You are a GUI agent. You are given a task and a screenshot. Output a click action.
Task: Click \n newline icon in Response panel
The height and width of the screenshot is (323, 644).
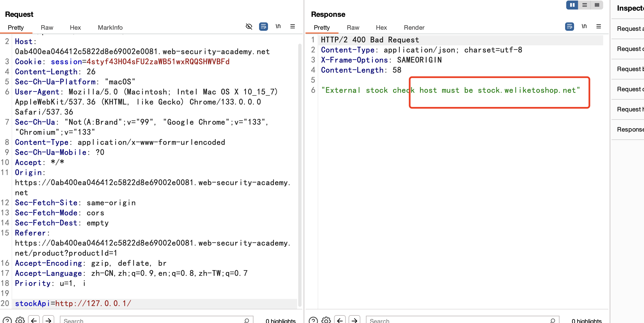point(584,27)
